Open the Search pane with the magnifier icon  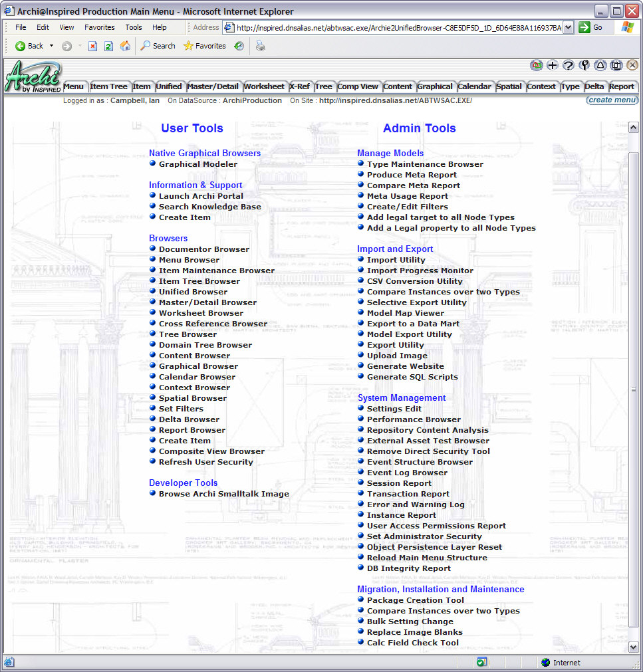click(158, 46)
